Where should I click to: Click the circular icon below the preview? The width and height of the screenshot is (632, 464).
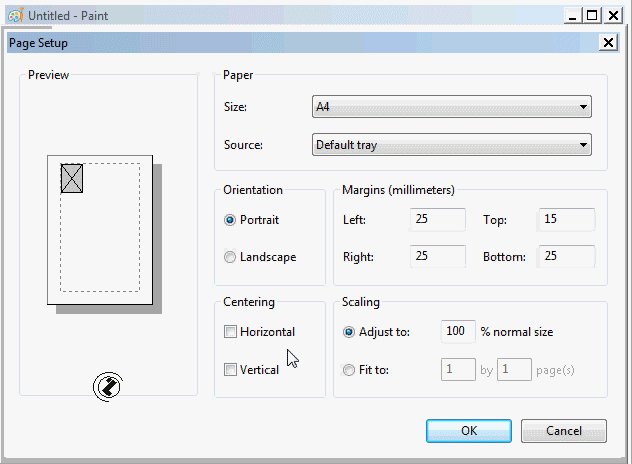click(107, 386)
